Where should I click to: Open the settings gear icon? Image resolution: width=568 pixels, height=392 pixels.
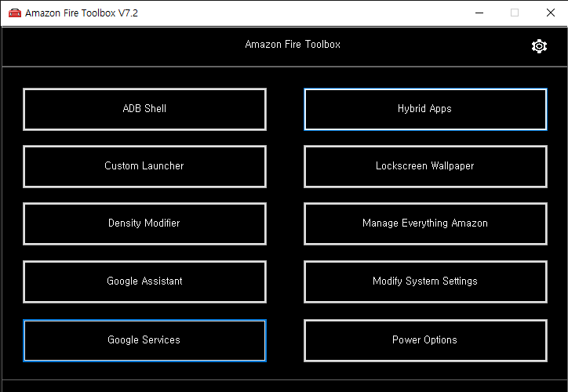click(539, 46)
